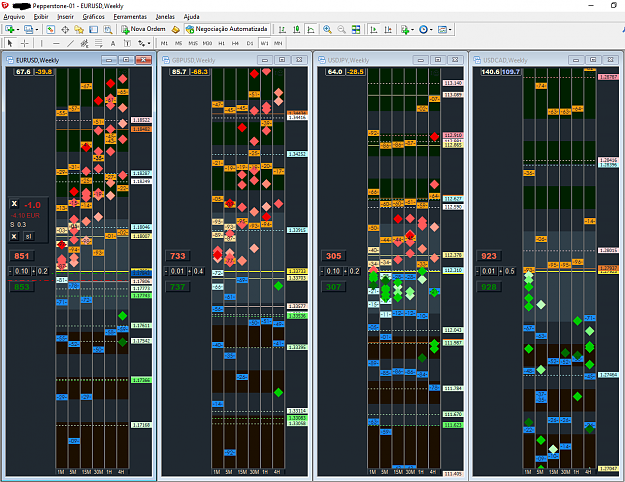Toggle Negociação Automatizada auto trading
The height and width of the screenshot is (482, 625).
tap(227, 29)
